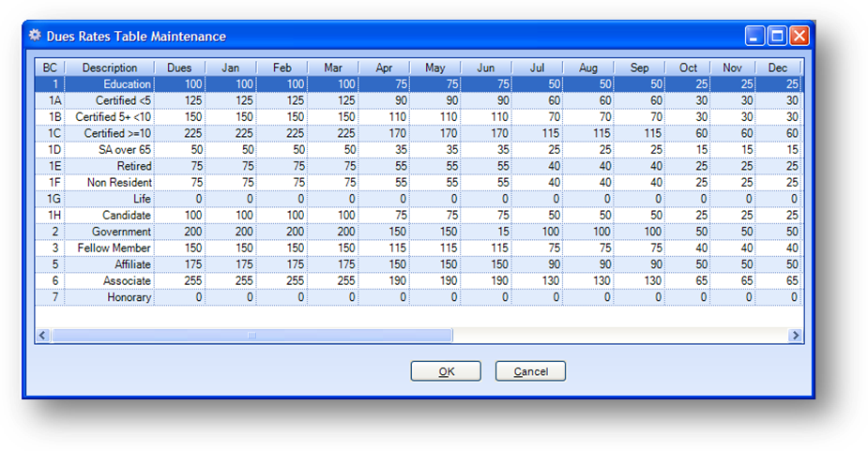This screenshot has height=451, width=868.
Task: Click the Dues column header
Action: [179, 68]
